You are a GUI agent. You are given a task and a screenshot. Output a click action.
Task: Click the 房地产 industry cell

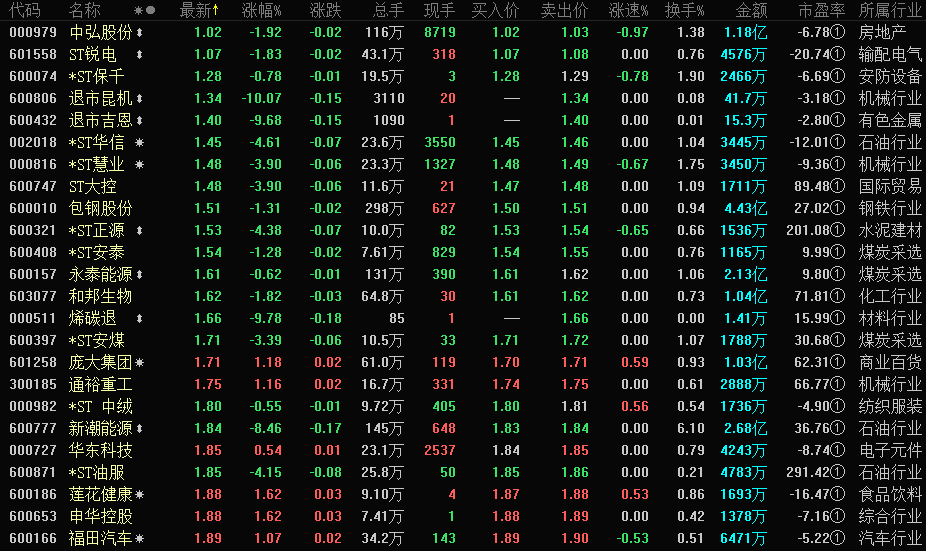click(882, 32)
